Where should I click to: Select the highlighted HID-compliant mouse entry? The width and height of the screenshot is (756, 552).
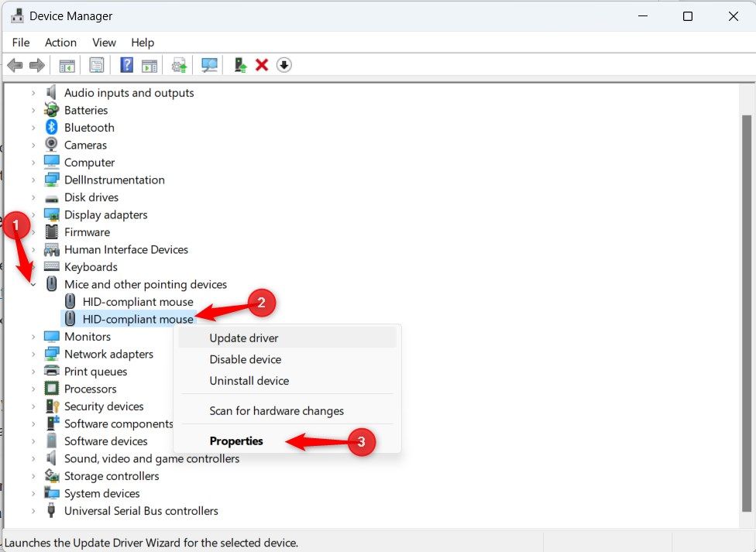point(136,319)
